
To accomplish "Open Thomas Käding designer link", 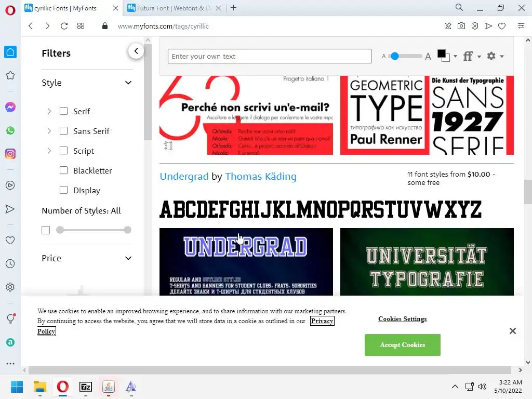I will point(261,177).
